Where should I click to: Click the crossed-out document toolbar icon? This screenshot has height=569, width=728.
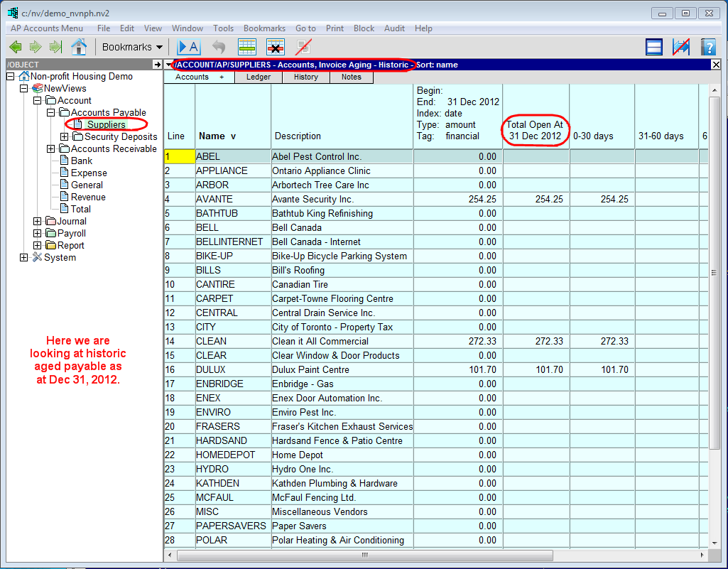tap(304, 47)
